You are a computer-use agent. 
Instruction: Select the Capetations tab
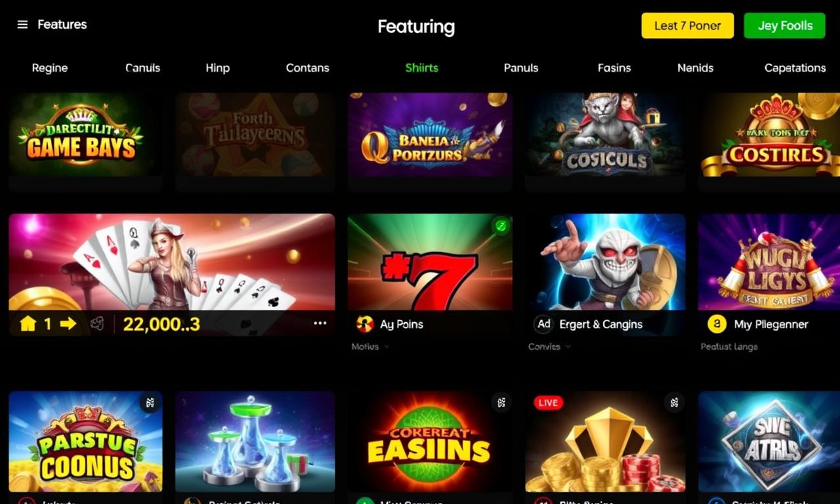795,68
